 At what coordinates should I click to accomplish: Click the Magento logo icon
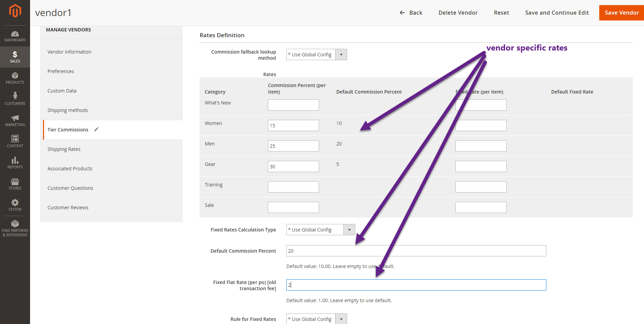15,11
